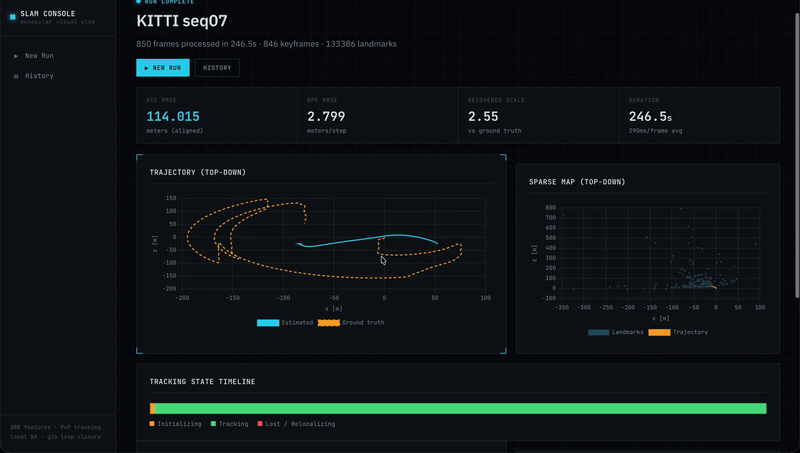Click the History button under the title
The width and height of the screenshot is (800, 453).
click(x=217, y=68)
